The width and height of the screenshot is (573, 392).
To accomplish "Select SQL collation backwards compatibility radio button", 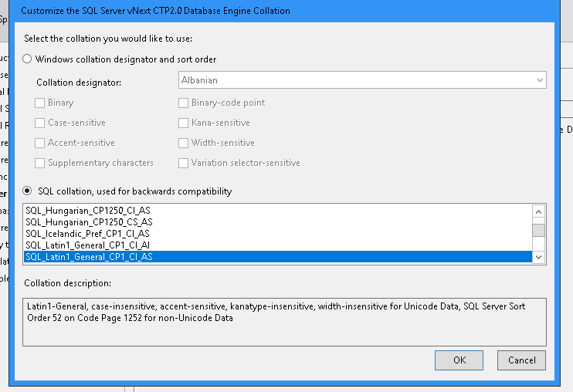I will coord(27,191).
